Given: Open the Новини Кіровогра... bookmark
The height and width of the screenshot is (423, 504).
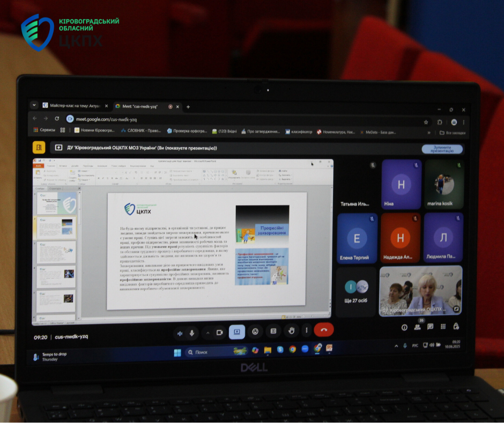Looking at the screenshot, I should pyautogui.click(x=95, y=131).
